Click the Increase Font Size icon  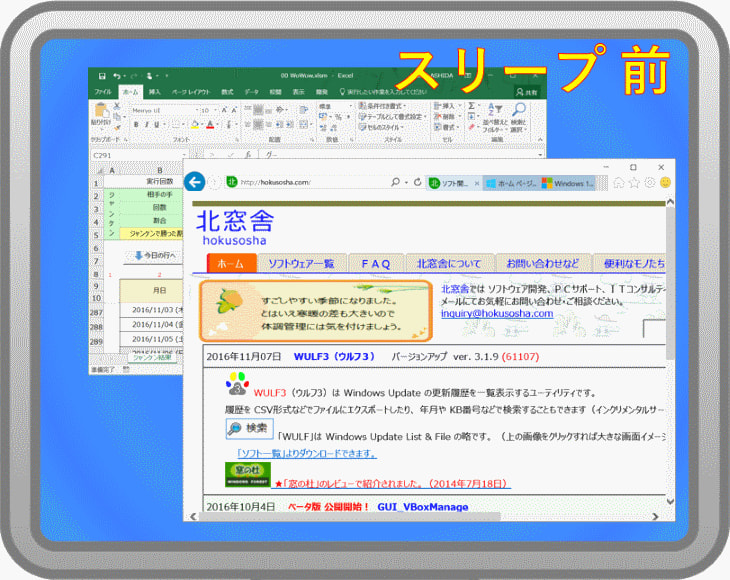tap(224, 110)
